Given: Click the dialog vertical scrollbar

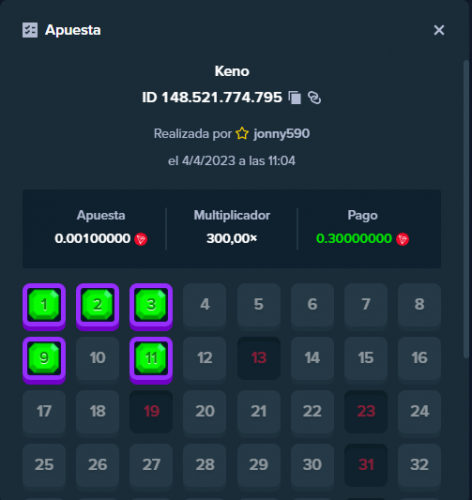Looking at the screenshot, I should [466, 209].
